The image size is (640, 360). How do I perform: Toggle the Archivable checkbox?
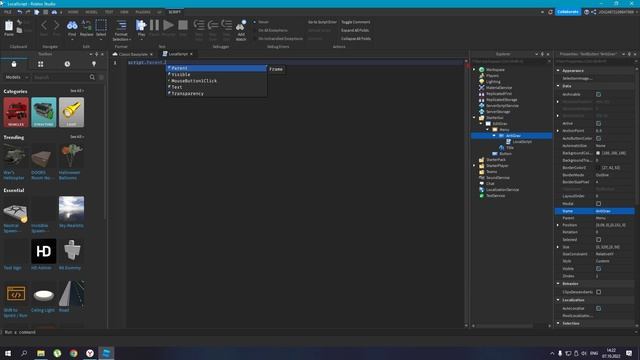click(x=598, y=94)
